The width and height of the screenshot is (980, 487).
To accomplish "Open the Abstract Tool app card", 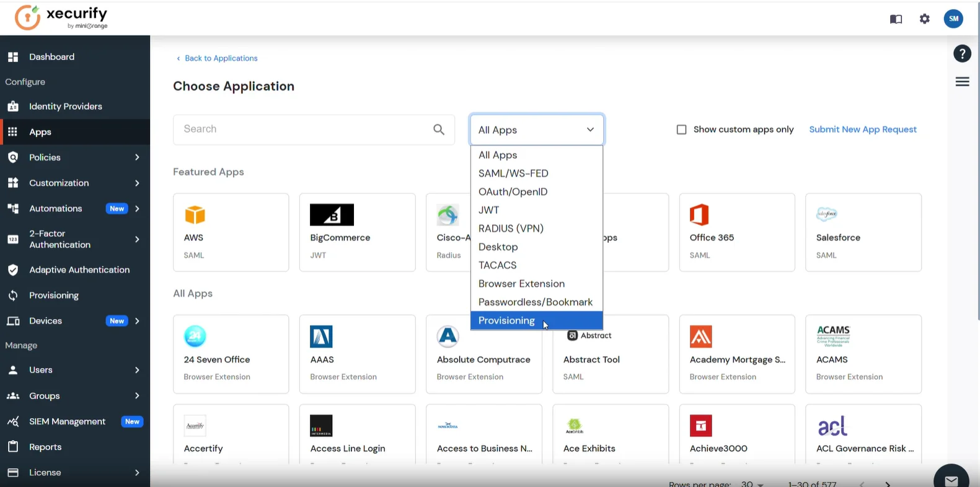I will click(x=611, y=354).
